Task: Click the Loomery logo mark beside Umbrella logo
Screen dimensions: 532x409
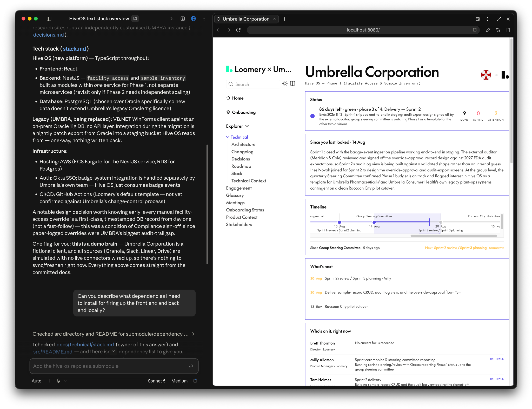Action: [505, 75]
